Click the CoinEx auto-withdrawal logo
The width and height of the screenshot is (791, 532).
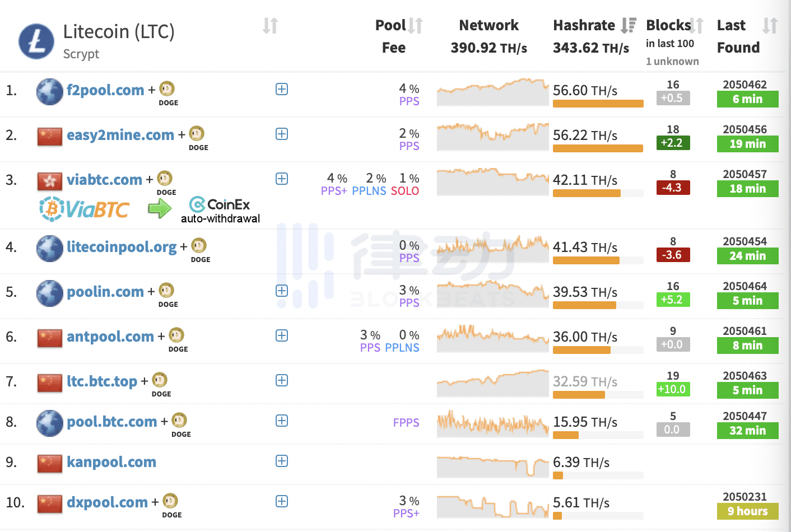(220, 210)
